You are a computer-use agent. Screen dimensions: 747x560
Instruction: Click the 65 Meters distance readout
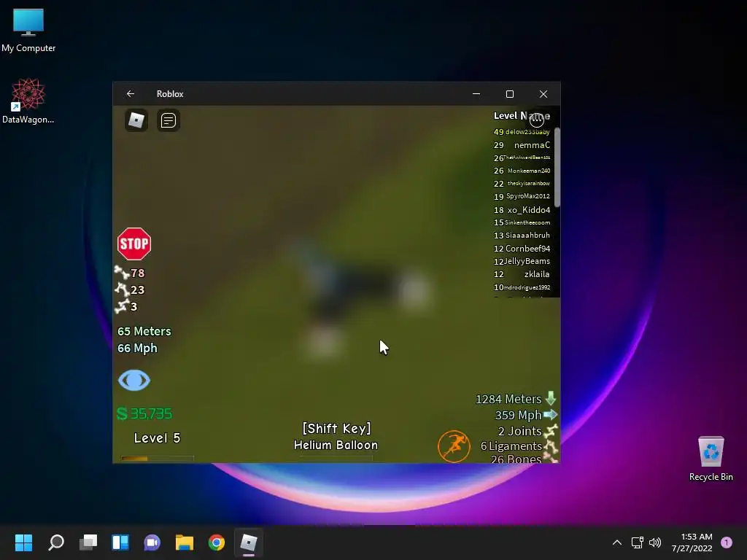point(144,331)
